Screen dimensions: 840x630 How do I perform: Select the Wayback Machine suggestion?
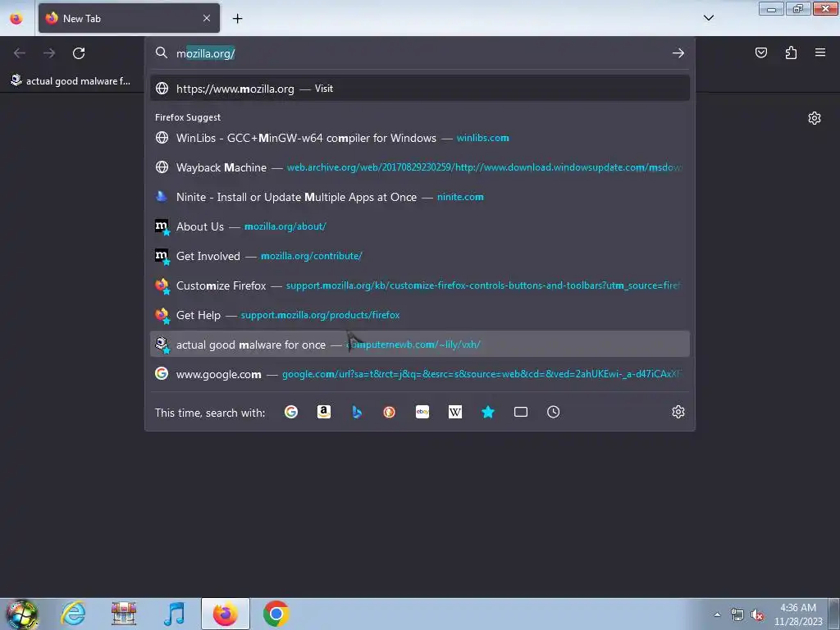[x=420, y=167]
